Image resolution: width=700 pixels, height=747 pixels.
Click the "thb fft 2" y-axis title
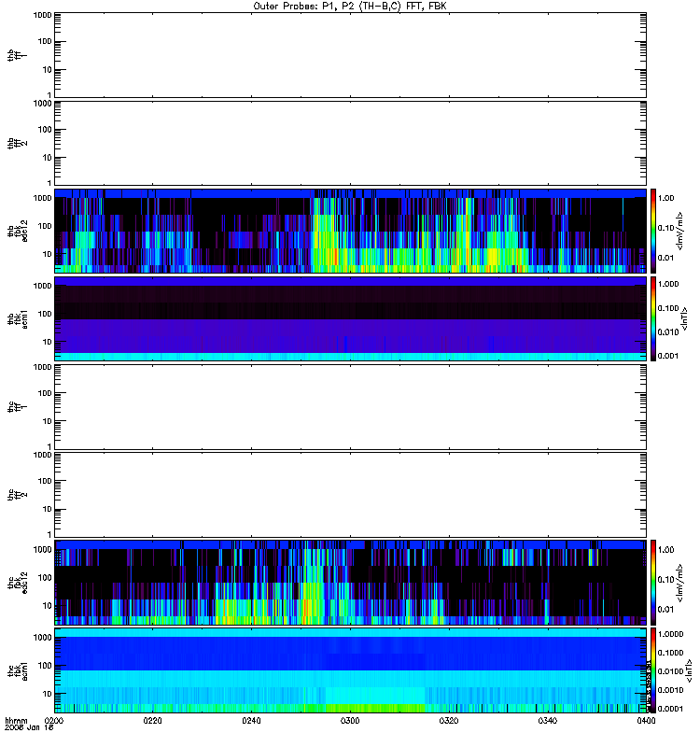tap(17, 143)
